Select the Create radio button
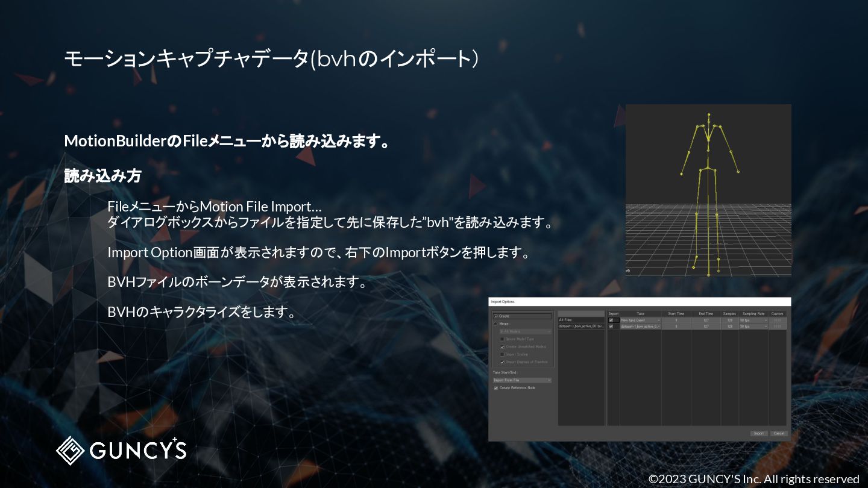Viewport: 868px width, 488px height. click(496, 316)
